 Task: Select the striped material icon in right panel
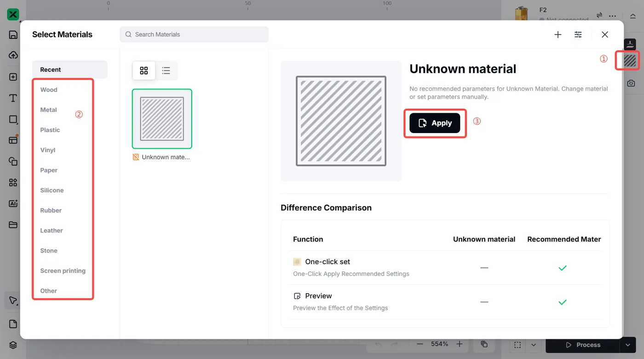[630, 60]
